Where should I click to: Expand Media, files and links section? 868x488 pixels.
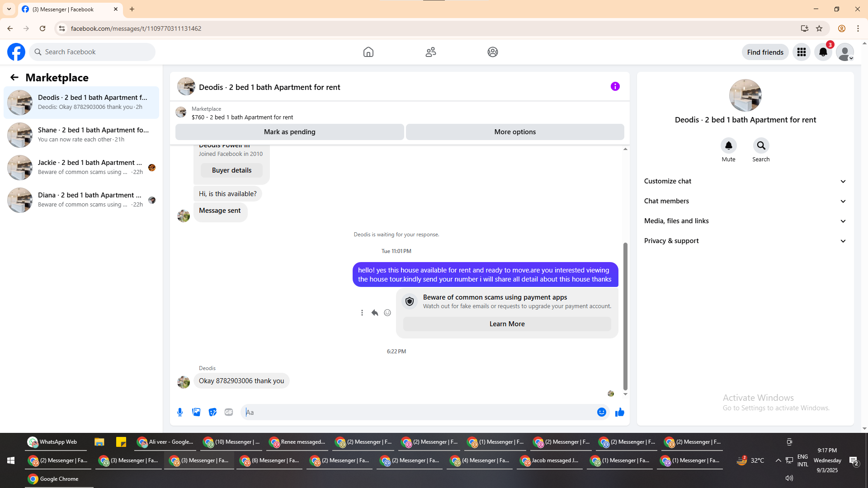click(745, 221)
